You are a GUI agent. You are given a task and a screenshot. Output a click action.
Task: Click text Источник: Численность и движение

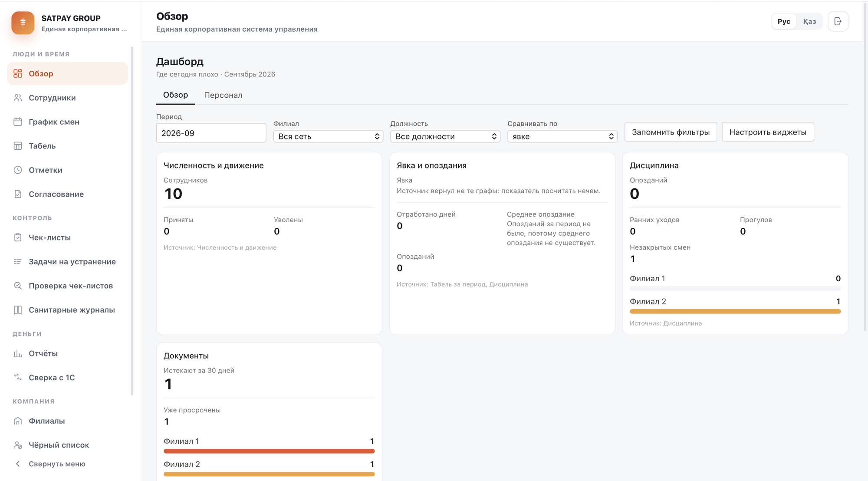(220, 247)
